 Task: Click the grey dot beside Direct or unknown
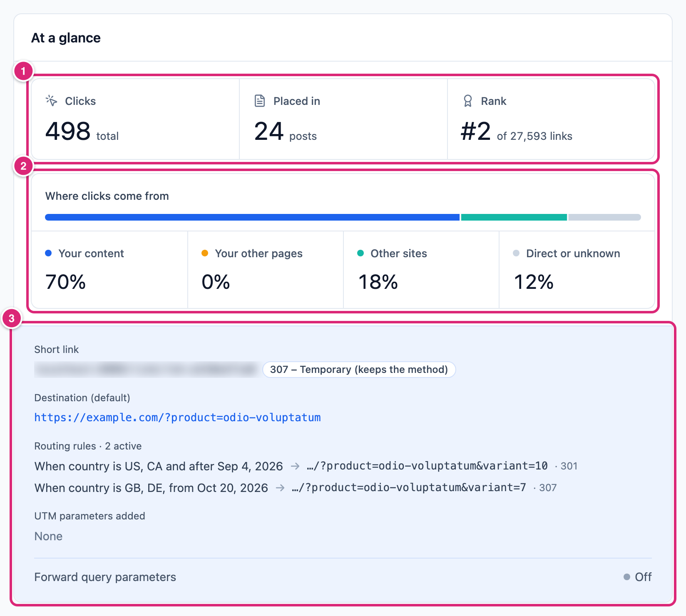(x=516, y=253)
